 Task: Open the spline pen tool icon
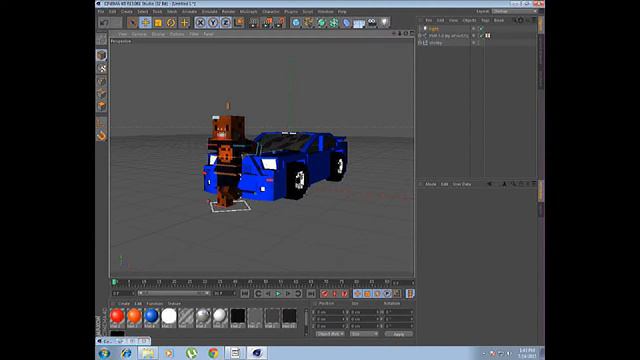tap(309, 23)
